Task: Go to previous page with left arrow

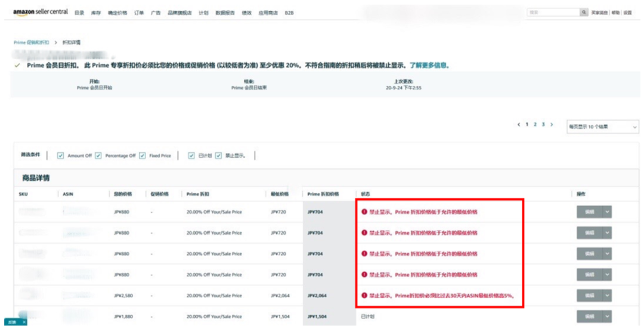Action: point(519,124)
